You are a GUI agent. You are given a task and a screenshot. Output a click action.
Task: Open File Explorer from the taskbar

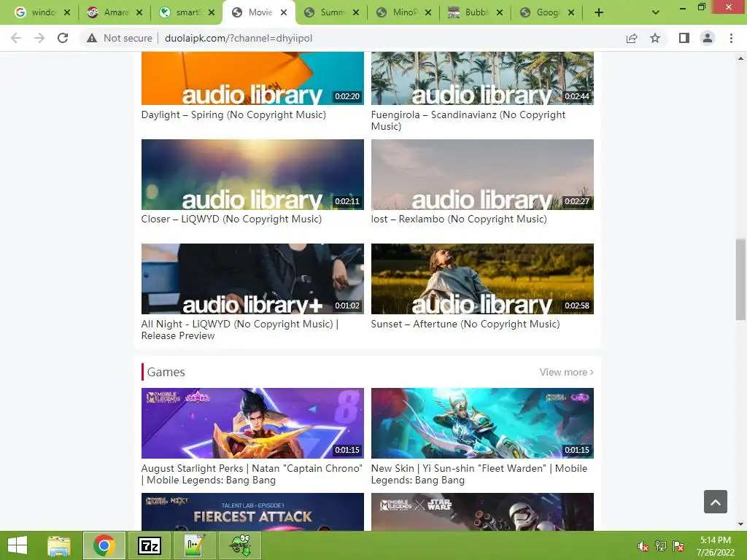(x=59, y=545)
